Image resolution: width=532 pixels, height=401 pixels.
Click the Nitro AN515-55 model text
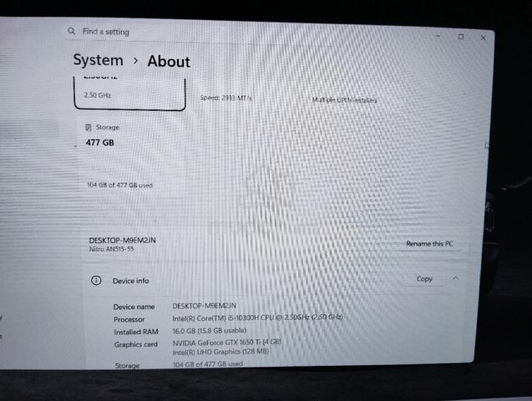pyautogui.click(x=111, y=249)
